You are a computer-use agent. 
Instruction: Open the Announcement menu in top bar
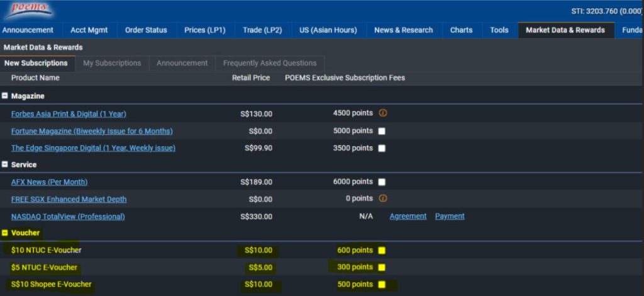pos(28,30)
